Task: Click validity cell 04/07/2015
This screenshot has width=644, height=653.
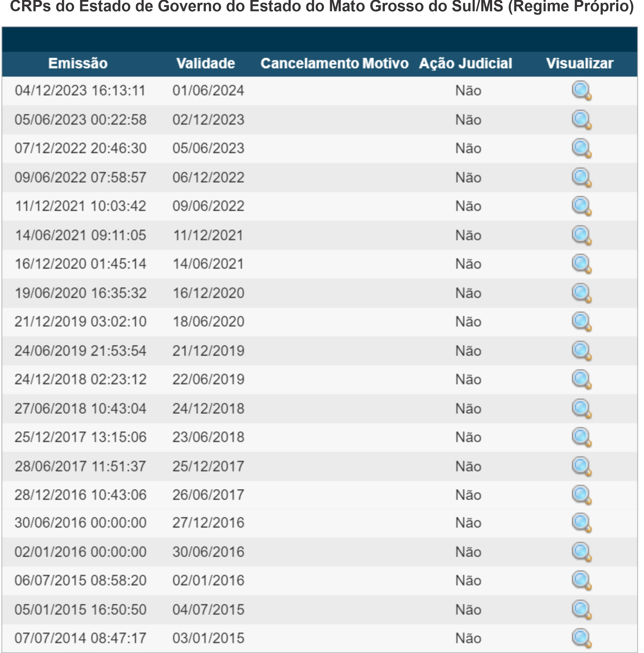Action: 208,610
